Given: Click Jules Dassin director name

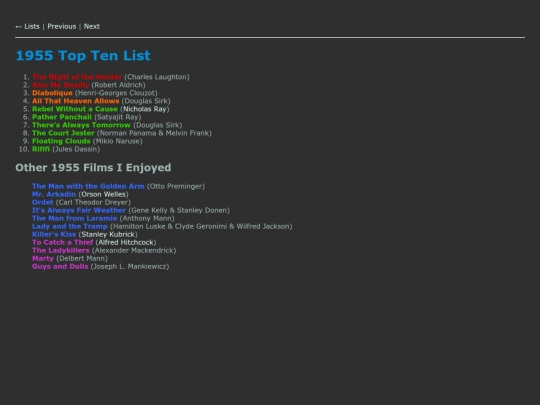Looking at the screenshot, I should point(76,149).
